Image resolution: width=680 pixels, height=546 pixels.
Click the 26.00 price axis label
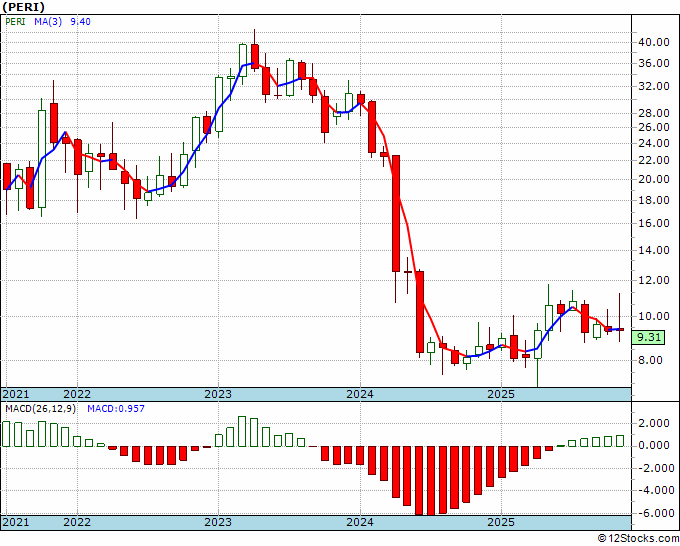point(654,127)
